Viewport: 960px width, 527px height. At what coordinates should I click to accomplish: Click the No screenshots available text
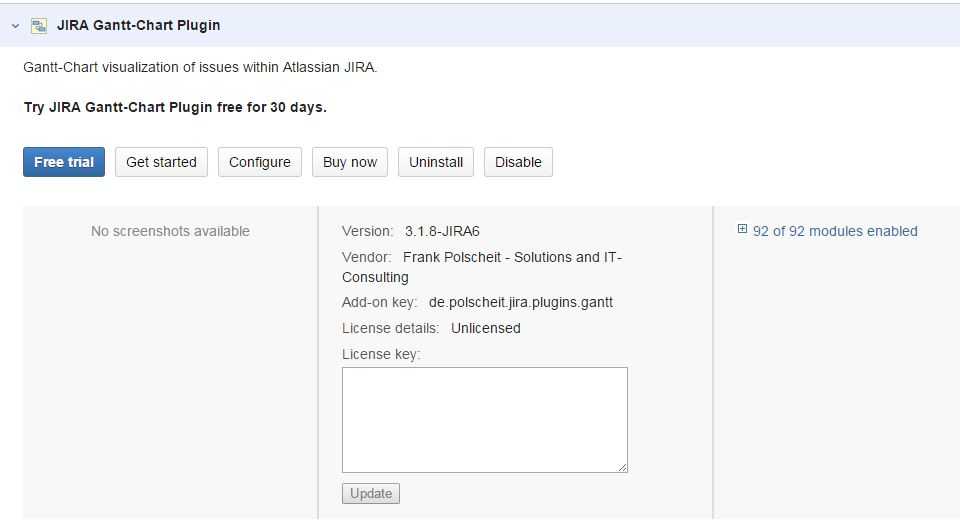(170, 231)
